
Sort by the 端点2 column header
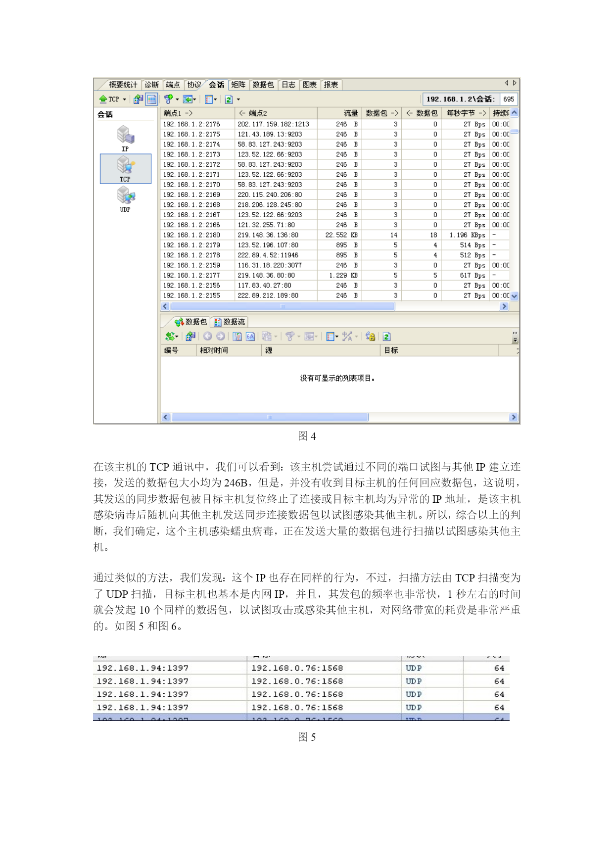(276, 113)
